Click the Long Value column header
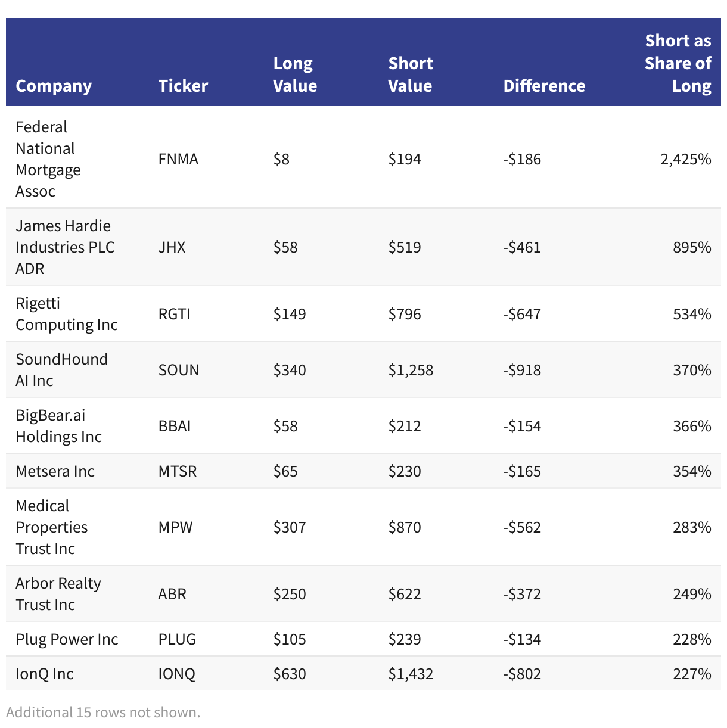 295,74
